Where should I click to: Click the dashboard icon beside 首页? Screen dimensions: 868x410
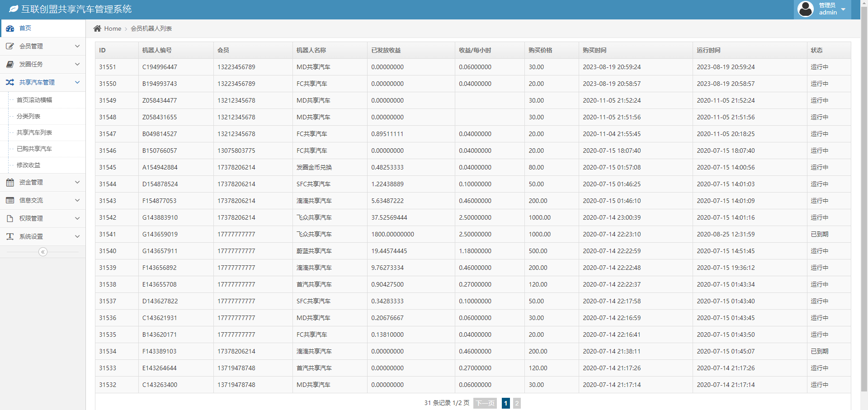click(x=10, y=28)
